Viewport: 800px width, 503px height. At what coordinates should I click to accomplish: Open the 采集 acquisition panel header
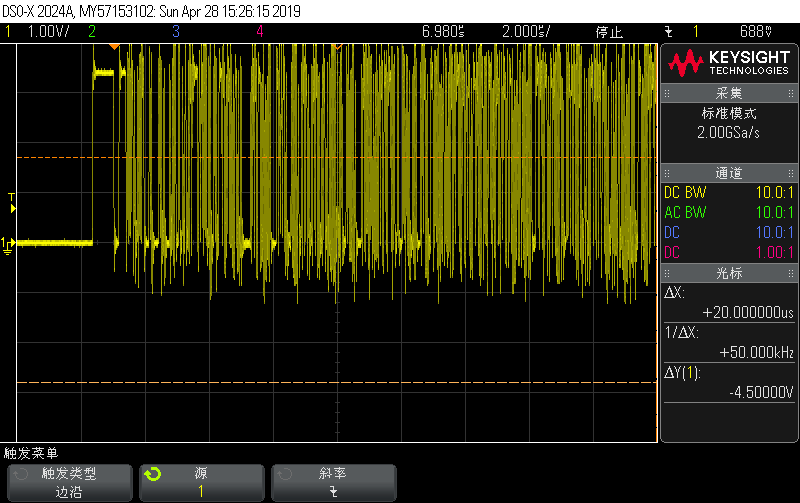729,93
